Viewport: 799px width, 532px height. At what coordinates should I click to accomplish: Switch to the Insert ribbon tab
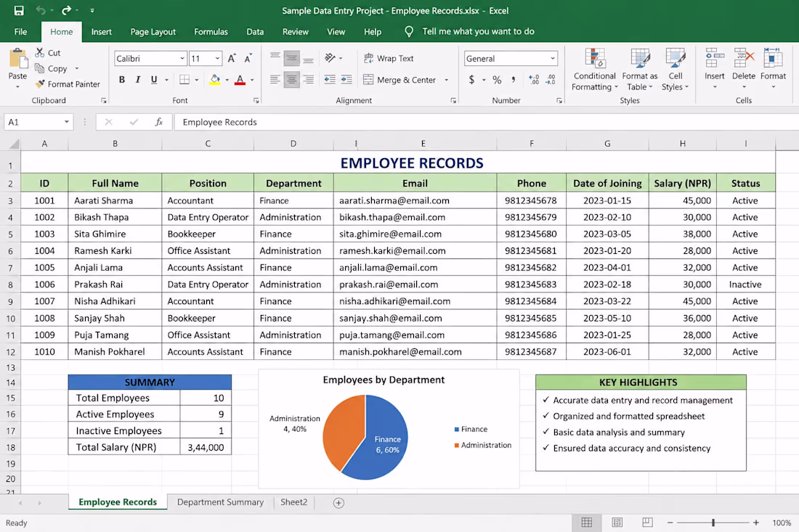pyautogui.click(x=102, y=31)
